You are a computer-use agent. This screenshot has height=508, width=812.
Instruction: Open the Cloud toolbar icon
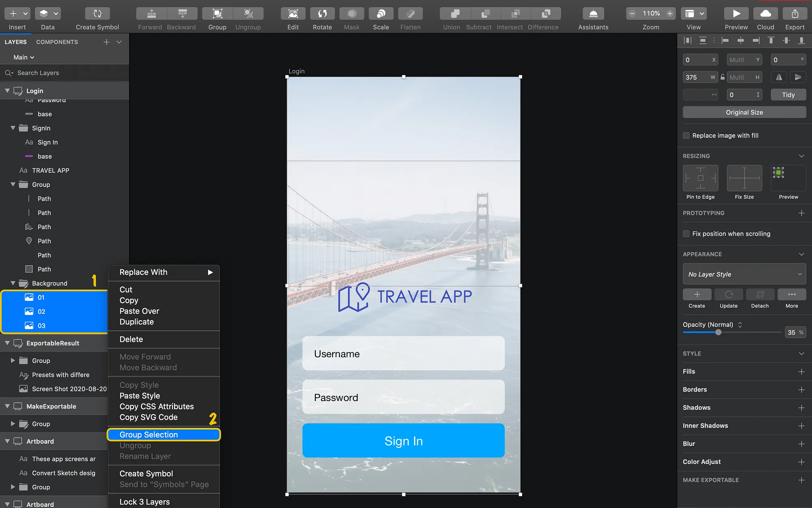pyautogui.click(x=765, y=14)
